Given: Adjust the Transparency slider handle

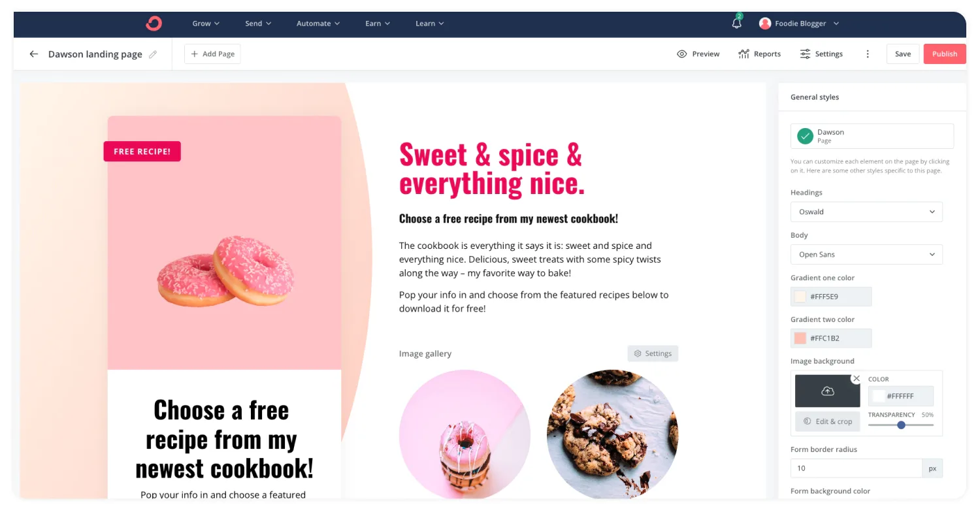Looking at the screenshot, I should pyautogui.click(x=901, y=425).
